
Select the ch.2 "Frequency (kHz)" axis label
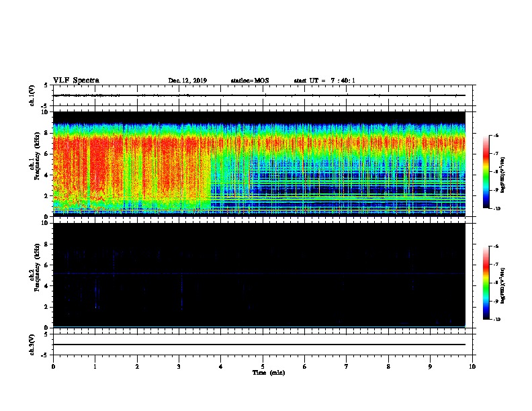click(37, 267)
